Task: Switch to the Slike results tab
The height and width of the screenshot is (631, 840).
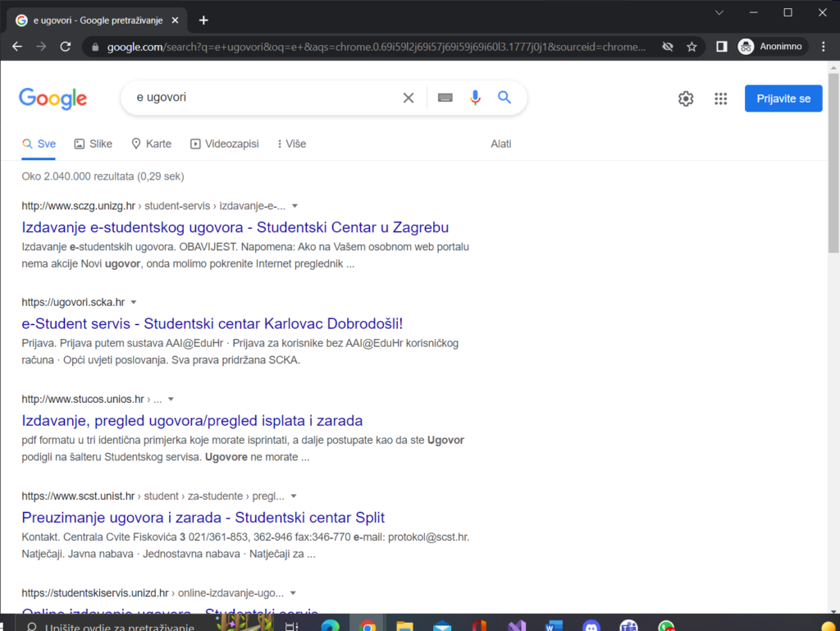Action: [x=93, y=144]
